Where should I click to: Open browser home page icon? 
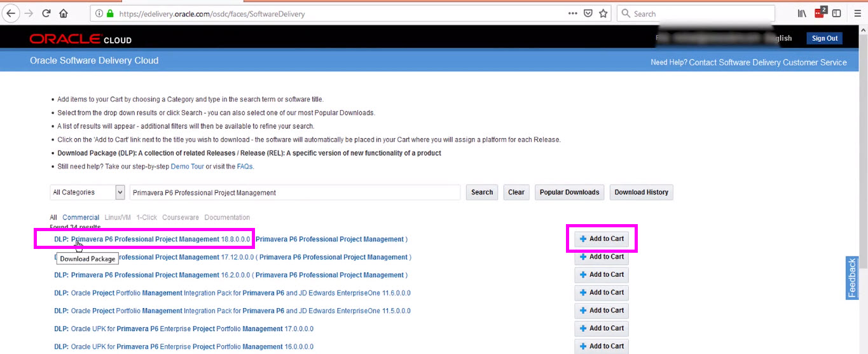click(64, 13)
